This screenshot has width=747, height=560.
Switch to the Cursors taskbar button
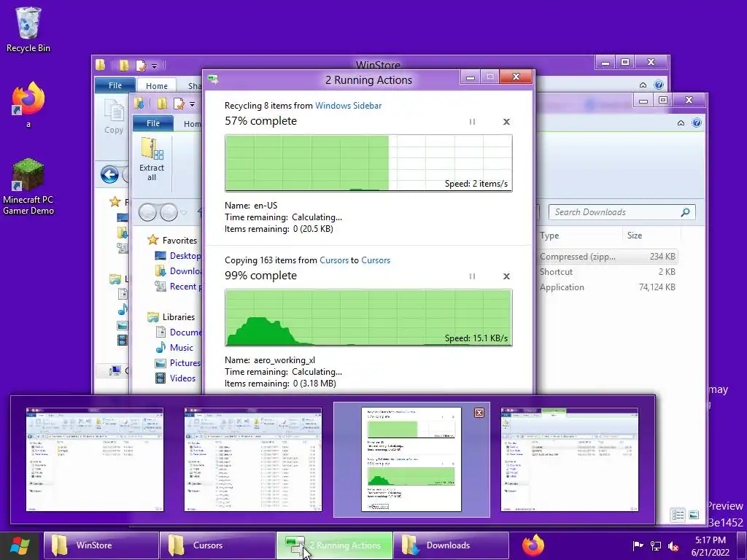pyautogui.click(x=217, y=545)
